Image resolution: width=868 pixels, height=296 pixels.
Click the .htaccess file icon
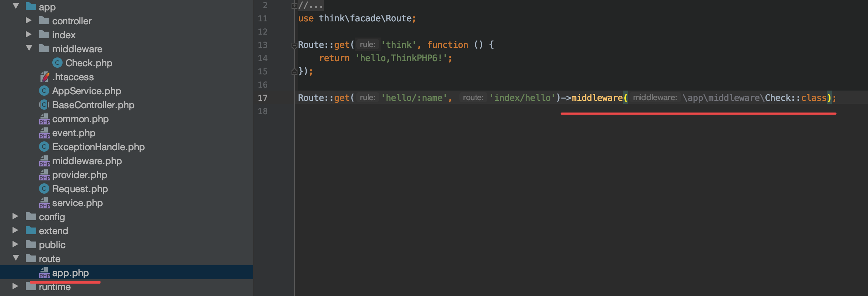coord(44,77)
